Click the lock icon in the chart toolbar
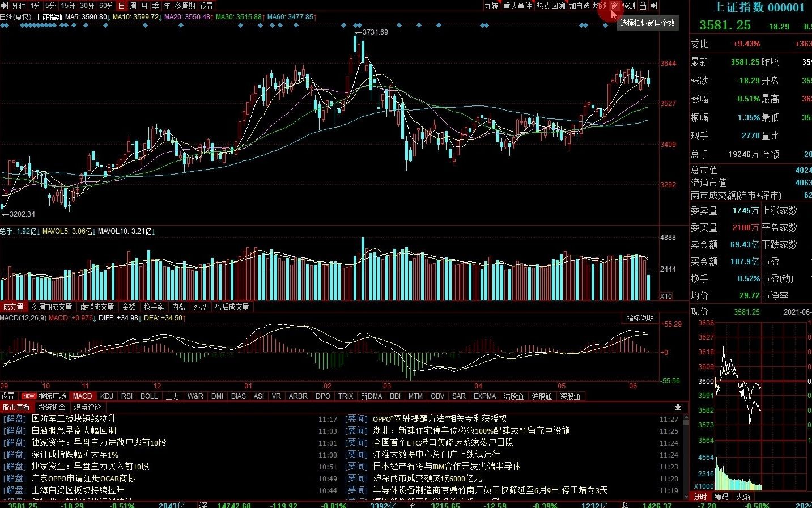Viewport: 812px width, 508px height. (x=643, y=6)
